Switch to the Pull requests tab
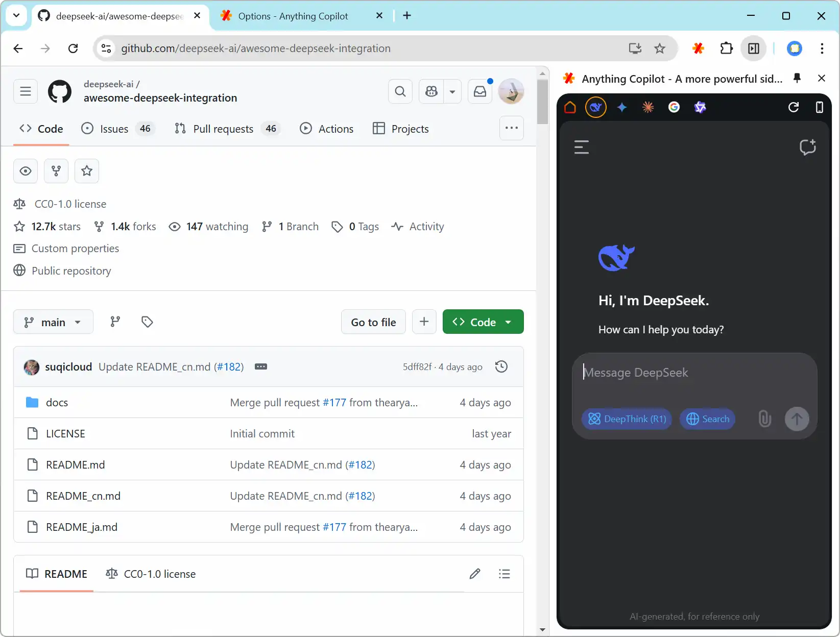 (223, 129)
